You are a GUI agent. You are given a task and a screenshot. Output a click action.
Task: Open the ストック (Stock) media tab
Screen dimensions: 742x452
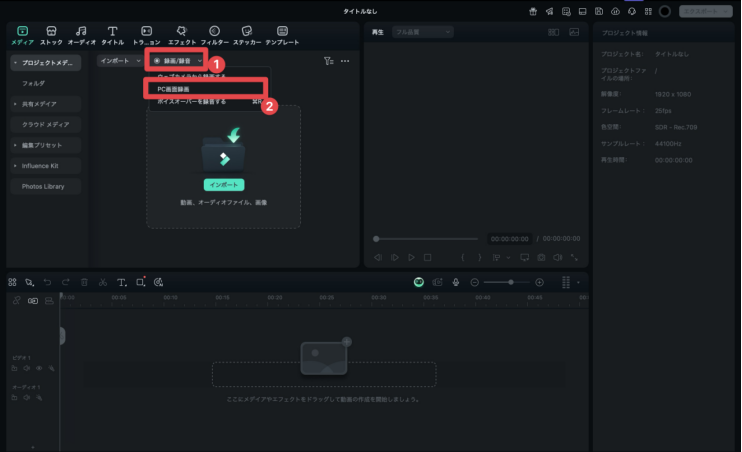pos(51,36)
